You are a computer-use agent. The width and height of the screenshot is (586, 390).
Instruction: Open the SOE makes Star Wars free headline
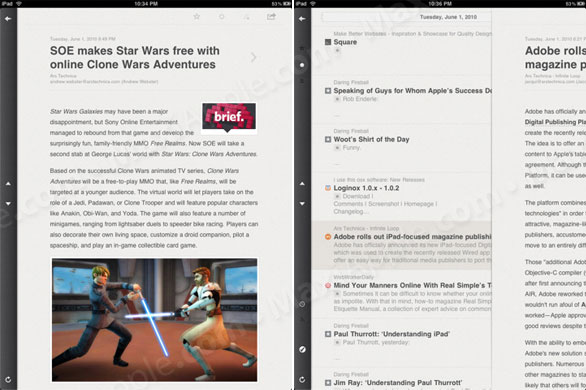point(135,58)
